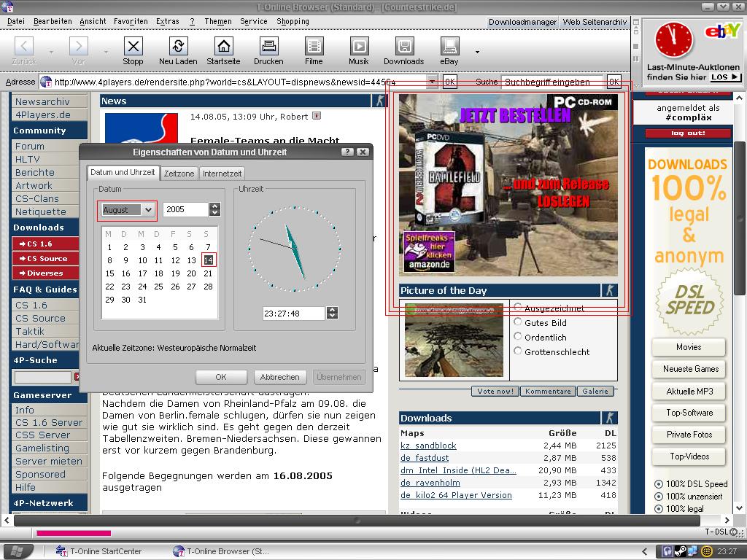Open the Extras menu
The height and width of the screenshot is (560, 747).
pyautogui.click(x=168, y=21)
